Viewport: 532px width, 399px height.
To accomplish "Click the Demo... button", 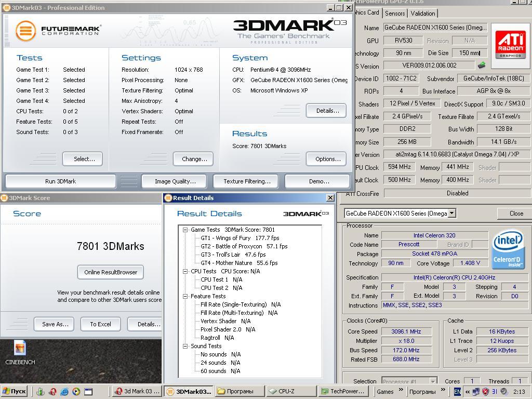I will (x=317, y=181).
